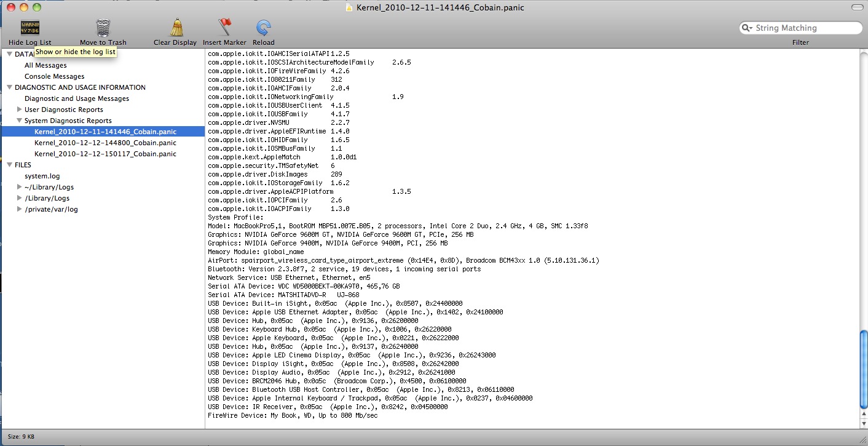This screenshot has height=446, width=868.
Task: Collapse the DATA section triangle
Action: pos(9,54)
